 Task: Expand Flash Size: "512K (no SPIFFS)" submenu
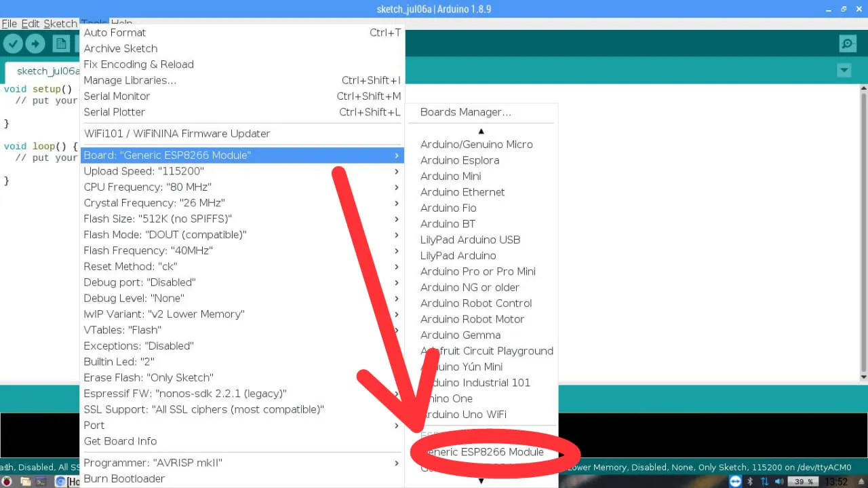(x=242, y=219)
